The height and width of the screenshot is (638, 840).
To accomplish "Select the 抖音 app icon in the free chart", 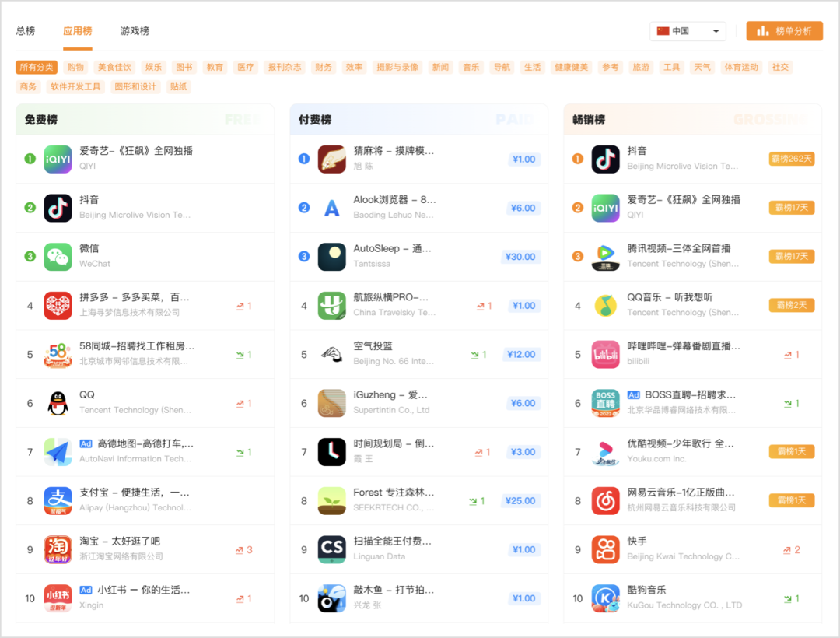I will coord(58,209).
